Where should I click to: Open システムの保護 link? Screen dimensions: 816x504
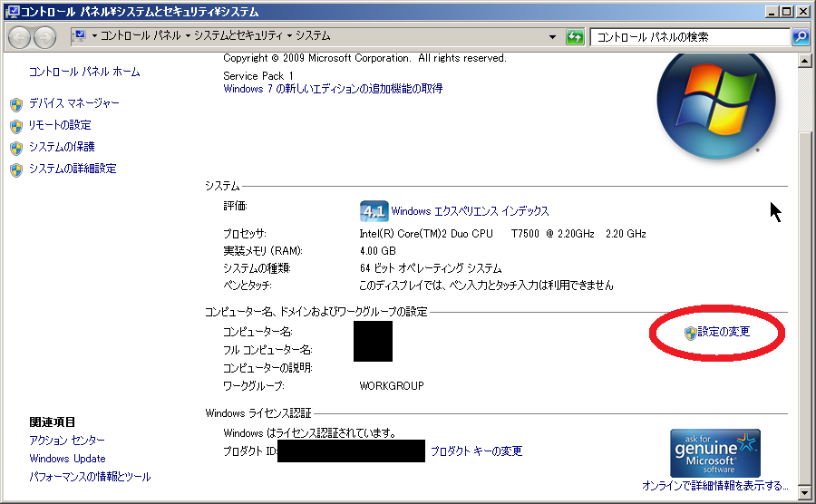(x=62, y=147)
